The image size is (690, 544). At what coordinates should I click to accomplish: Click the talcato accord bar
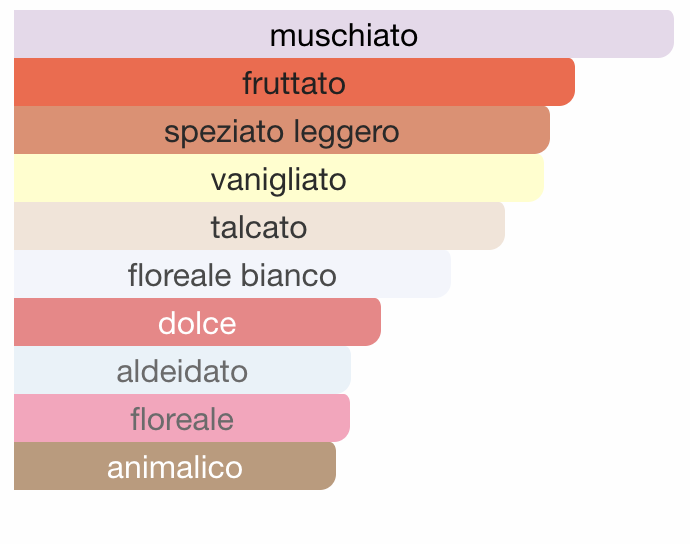(259, 226)
